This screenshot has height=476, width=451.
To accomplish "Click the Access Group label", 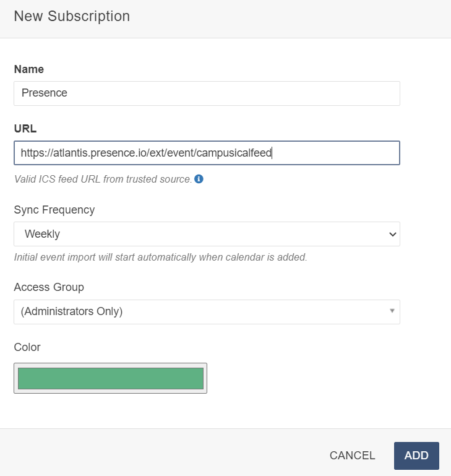I will point(49,287).
